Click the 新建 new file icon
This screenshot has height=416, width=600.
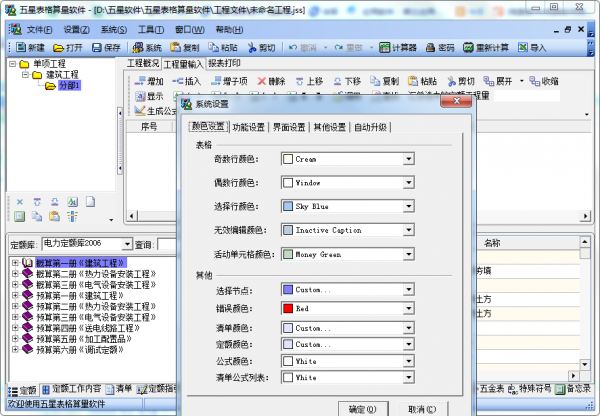click(x=21, y=47)
